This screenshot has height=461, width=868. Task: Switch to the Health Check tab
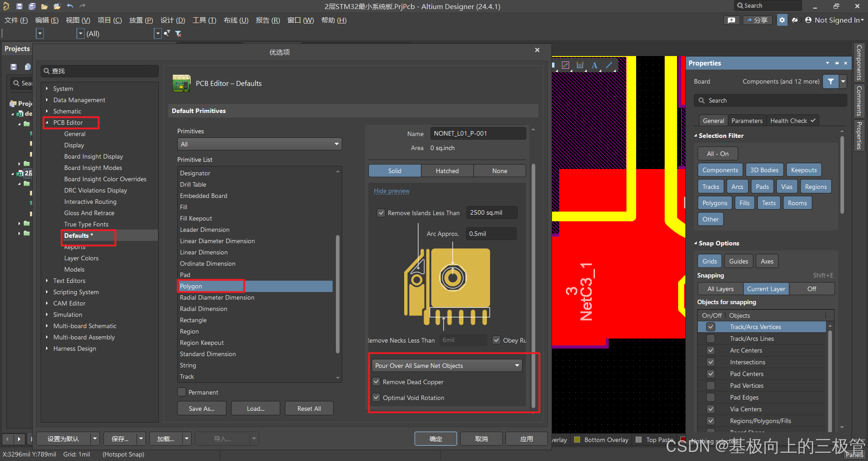[793, 121]
